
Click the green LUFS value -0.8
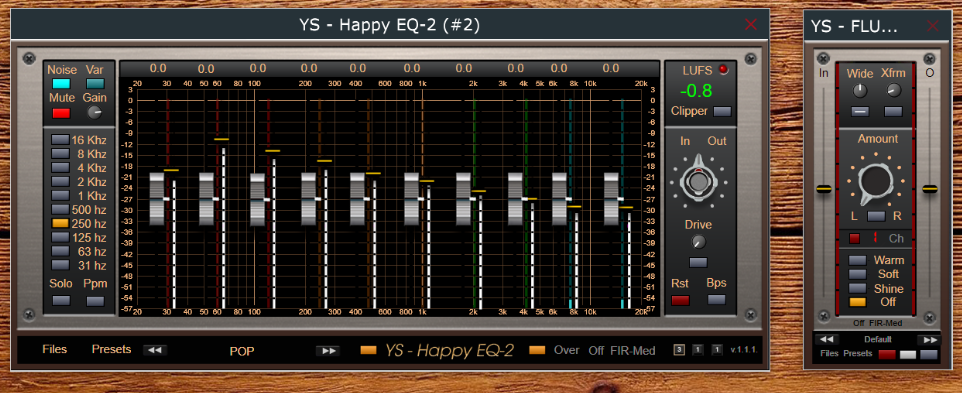click(696, 91)
